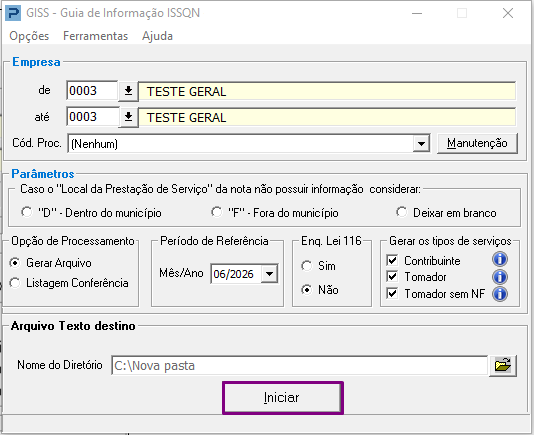534x435 pixels.
Task: Open the Mês/Ano period dropdown arrow
Action: click(269, 274)
